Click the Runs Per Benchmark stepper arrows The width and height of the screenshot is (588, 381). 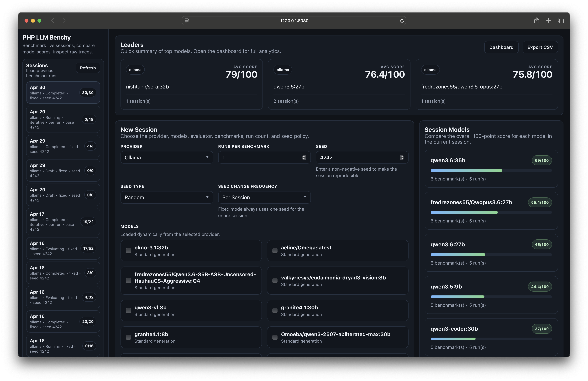(x=304, y=158)
